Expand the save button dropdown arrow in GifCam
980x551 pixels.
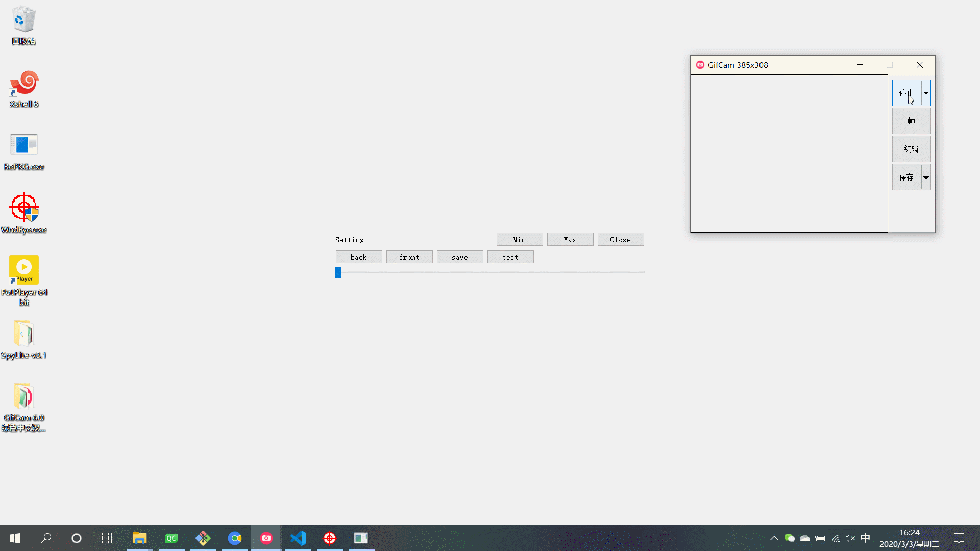click(x=926, y=177)
